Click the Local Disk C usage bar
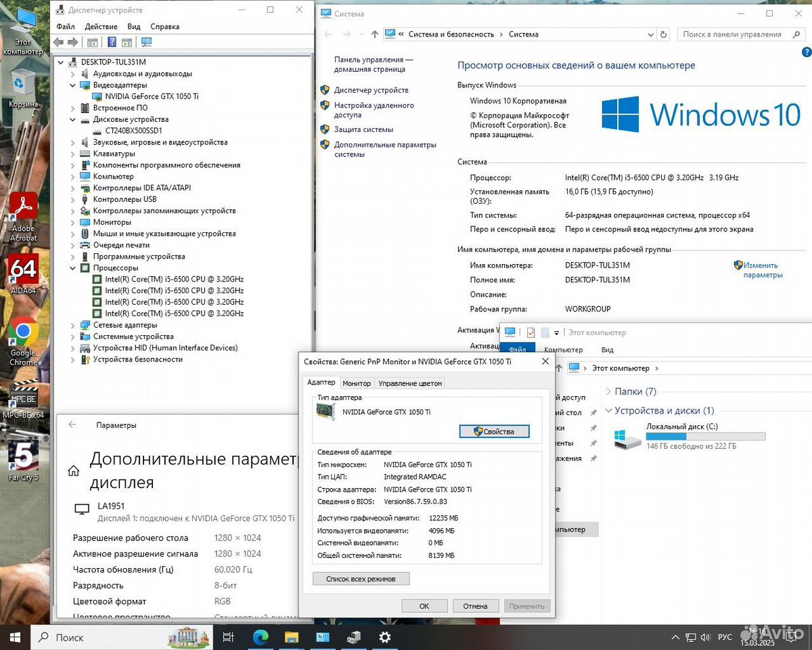 pos(706,437)
